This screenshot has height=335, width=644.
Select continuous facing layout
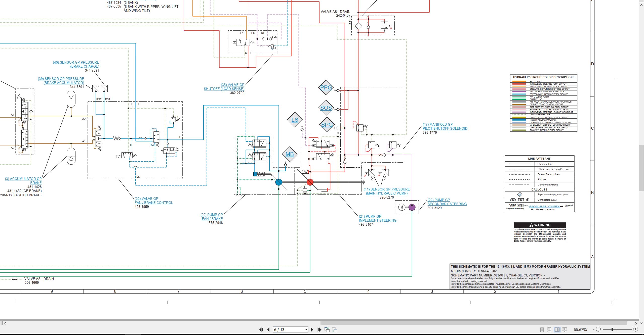click(565, 329)
